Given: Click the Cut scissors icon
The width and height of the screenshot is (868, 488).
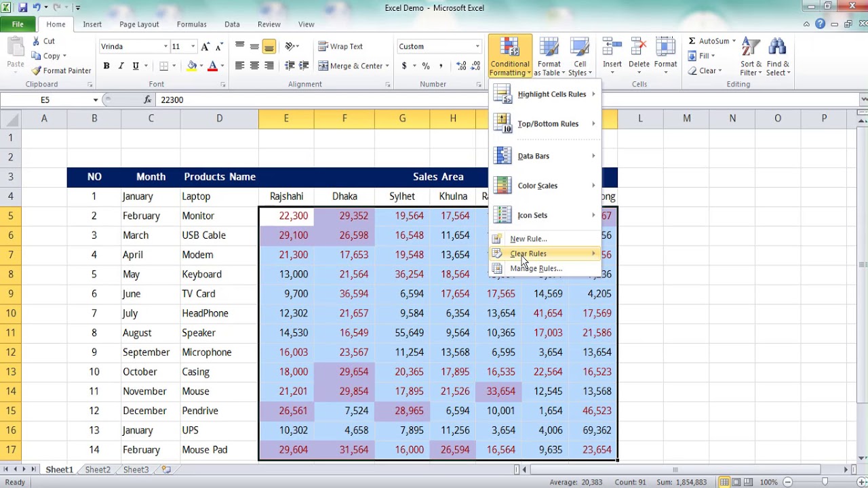Looking at the screenshot, I should [x=36, y=41].
